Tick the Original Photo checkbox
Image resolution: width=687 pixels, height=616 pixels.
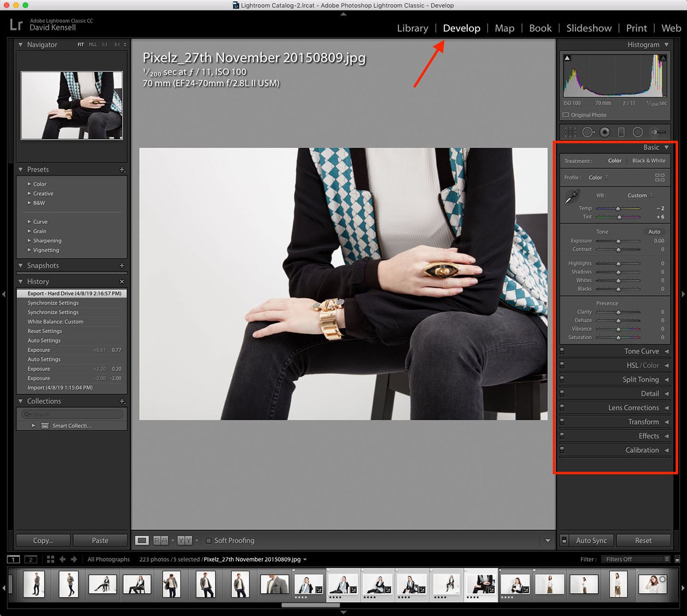566,115
